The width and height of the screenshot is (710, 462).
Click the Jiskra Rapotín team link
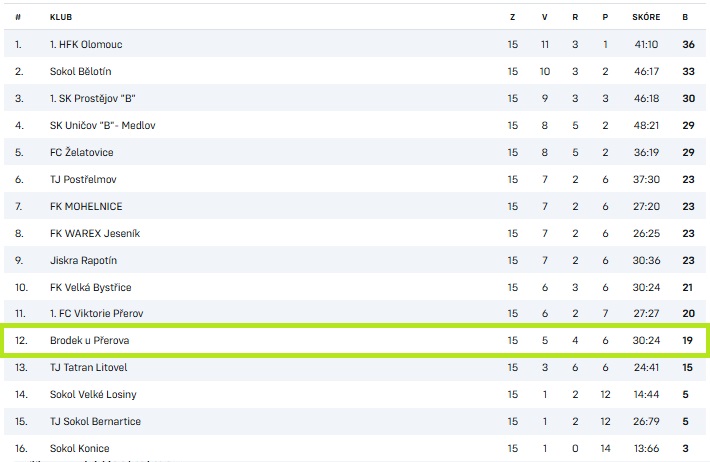pos(85,261)
